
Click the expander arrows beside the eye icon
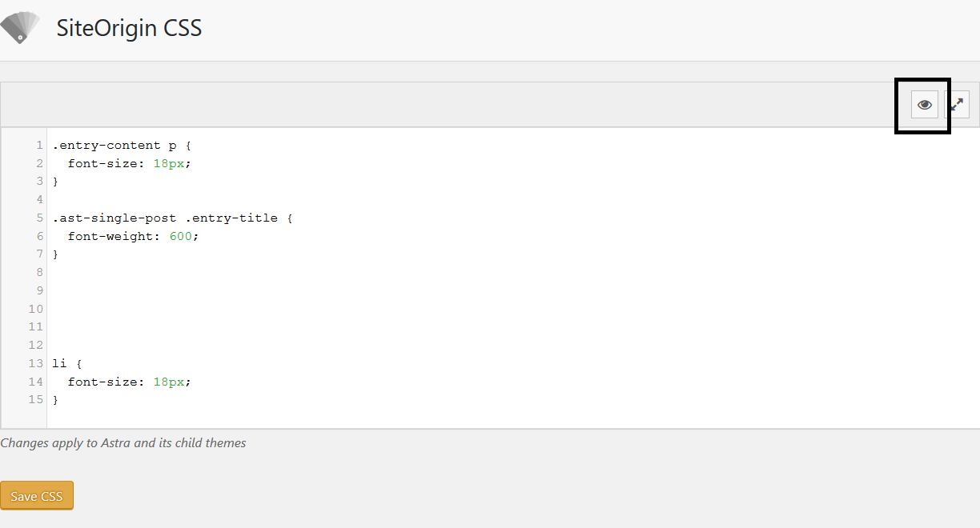[x=958, y=104]
